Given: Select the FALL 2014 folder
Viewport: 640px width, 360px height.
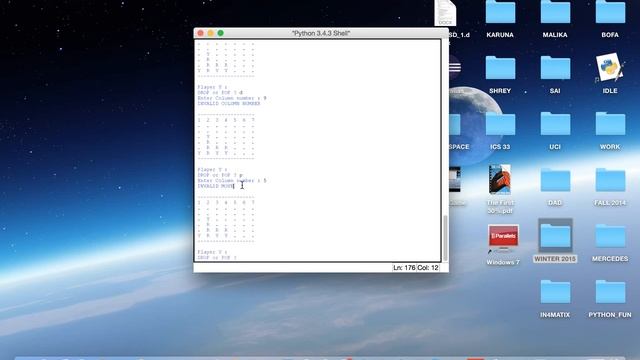Looking at the screenshot, I should [610, 180].
